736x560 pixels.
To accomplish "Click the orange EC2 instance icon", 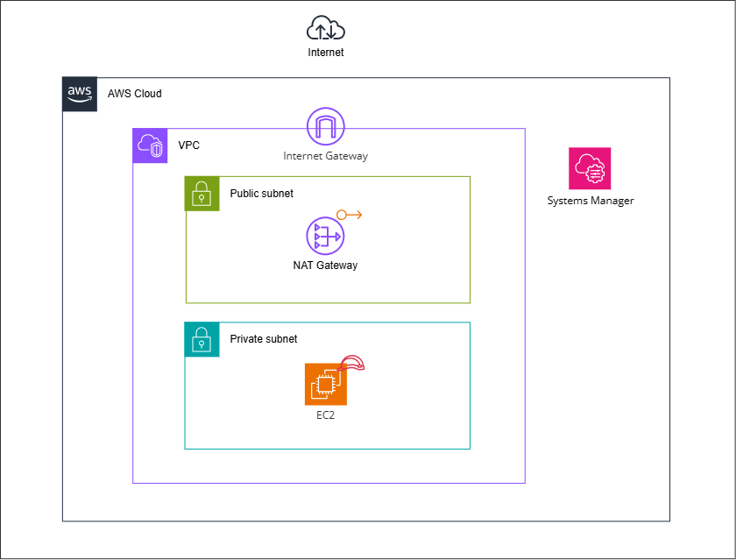I will [x=325, y=384].
